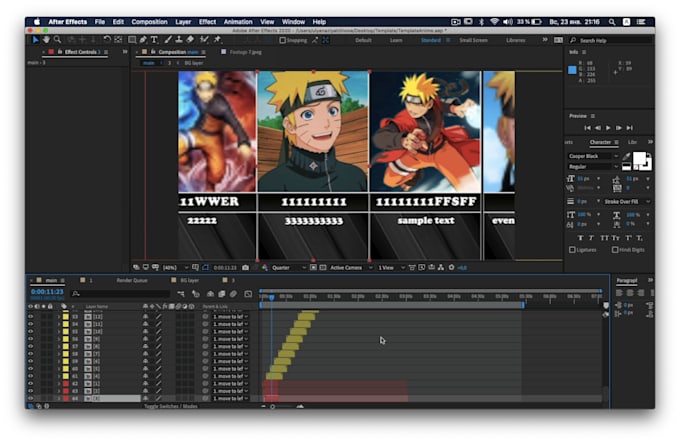Switch to the Render Queue tab
Screen dimensions: 680x442
click(132, 280)
